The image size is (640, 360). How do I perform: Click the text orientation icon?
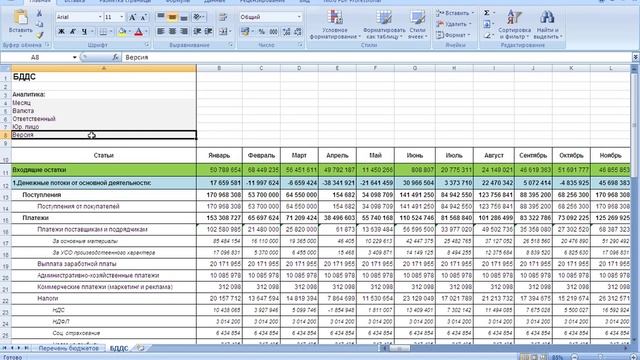coord(197,17)
